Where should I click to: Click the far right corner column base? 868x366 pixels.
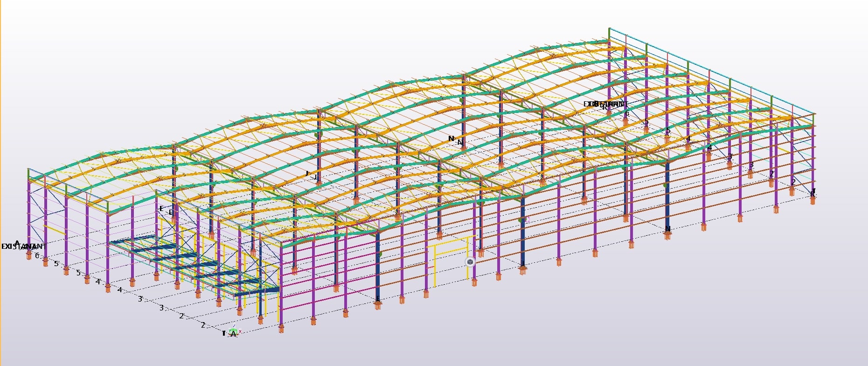813,200
